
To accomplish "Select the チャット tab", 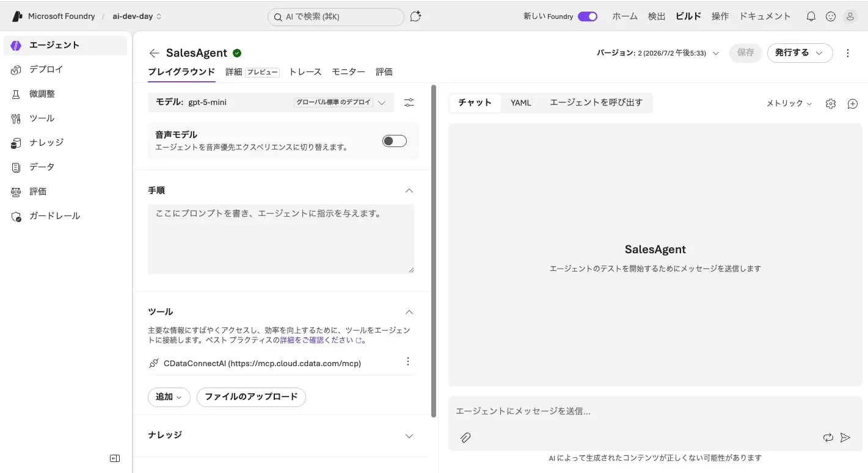I will (x=475, y=103).
